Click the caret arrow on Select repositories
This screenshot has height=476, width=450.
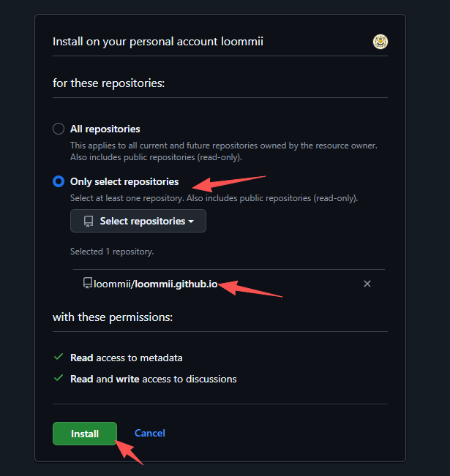191,222
